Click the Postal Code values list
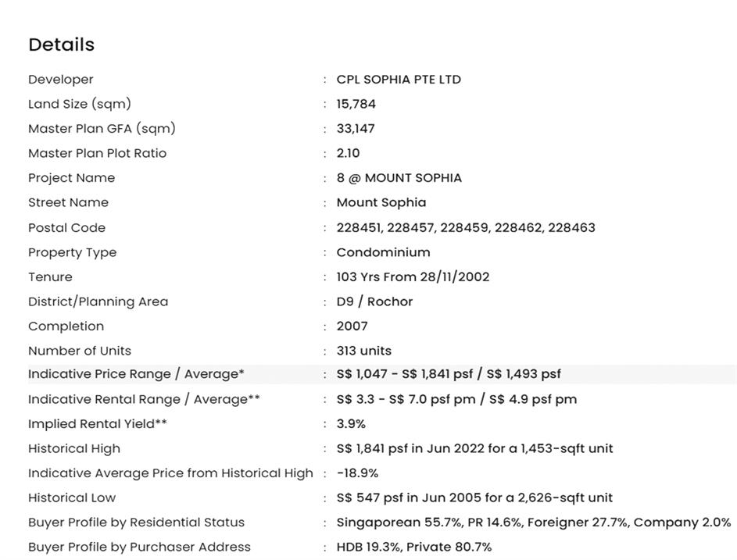Image resolution: width=737 pixels, height=560 pixels. tap(466, 228)
